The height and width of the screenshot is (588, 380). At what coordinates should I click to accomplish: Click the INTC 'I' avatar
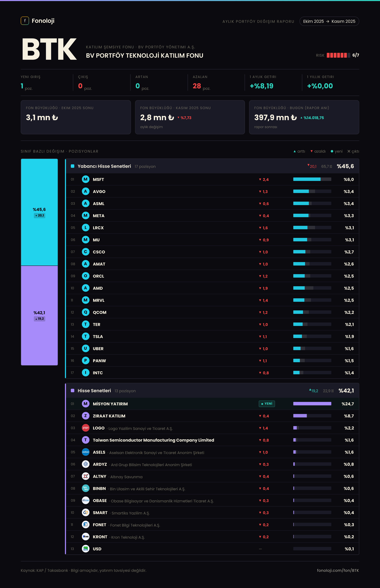click(86, 373)
